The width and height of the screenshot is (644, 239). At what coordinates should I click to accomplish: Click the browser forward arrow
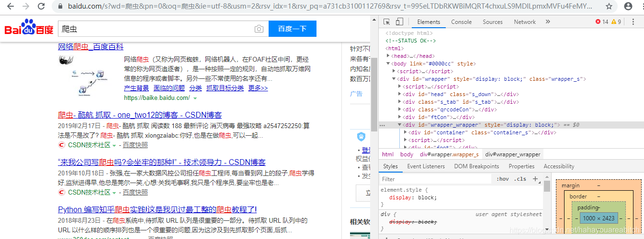(26, 7)
